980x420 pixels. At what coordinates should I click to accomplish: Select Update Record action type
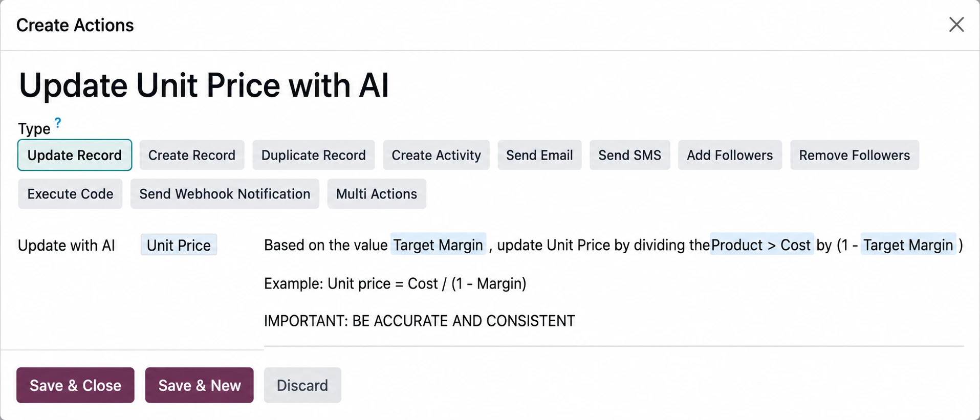75,155
